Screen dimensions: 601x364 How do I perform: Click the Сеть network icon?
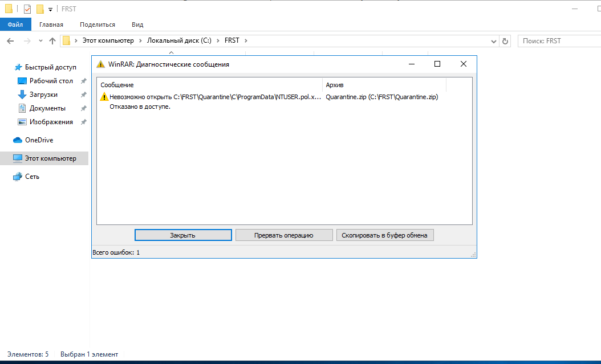(18, 177)
